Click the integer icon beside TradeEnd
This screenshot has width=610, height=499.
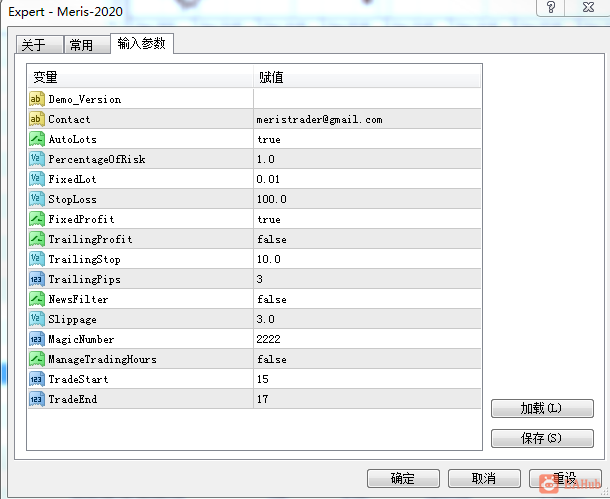(x=37, y=399)
